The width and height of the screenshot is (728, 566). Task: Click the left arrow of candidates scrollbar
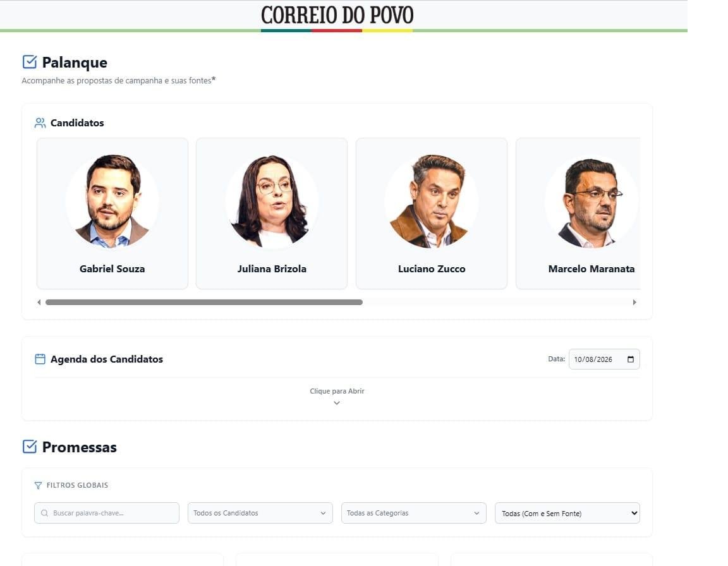point(39,302)
